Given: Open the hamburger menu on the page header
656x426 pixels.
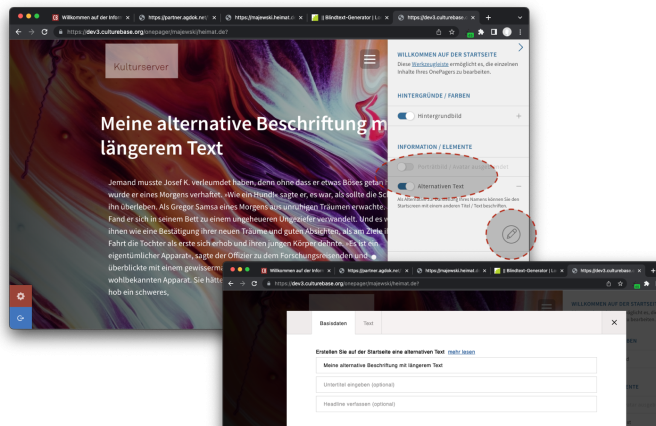Looking at the screenshot, I should click(x=370, y=59).
